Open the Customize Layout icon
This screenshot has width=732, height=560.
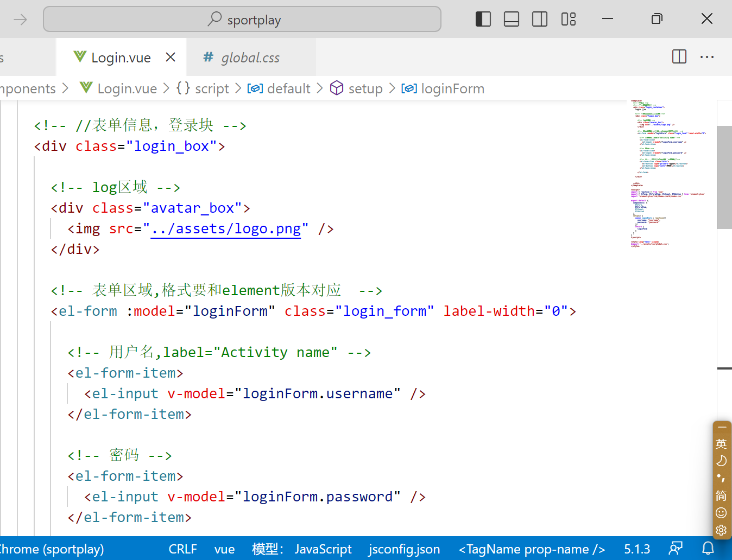[x=569, y=20]
